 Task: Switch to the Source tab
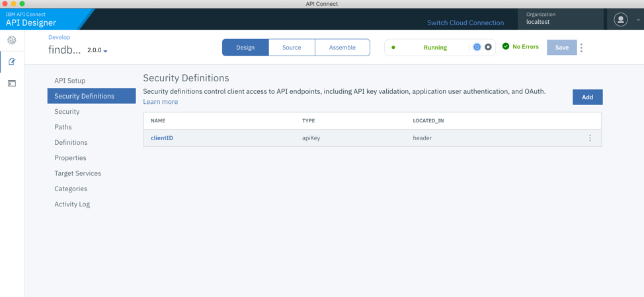point(292,47)
